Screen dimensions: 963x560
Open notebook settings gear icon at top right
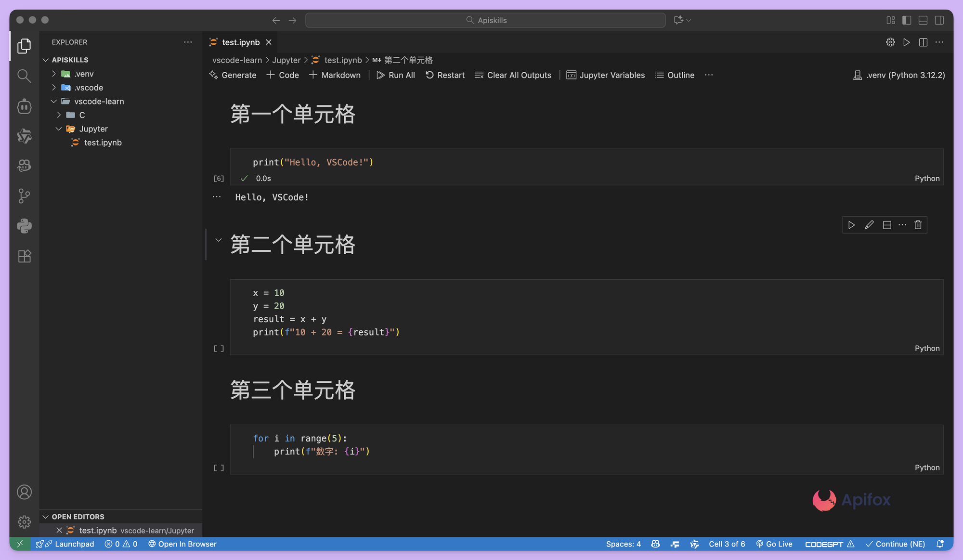click(890, 42)
